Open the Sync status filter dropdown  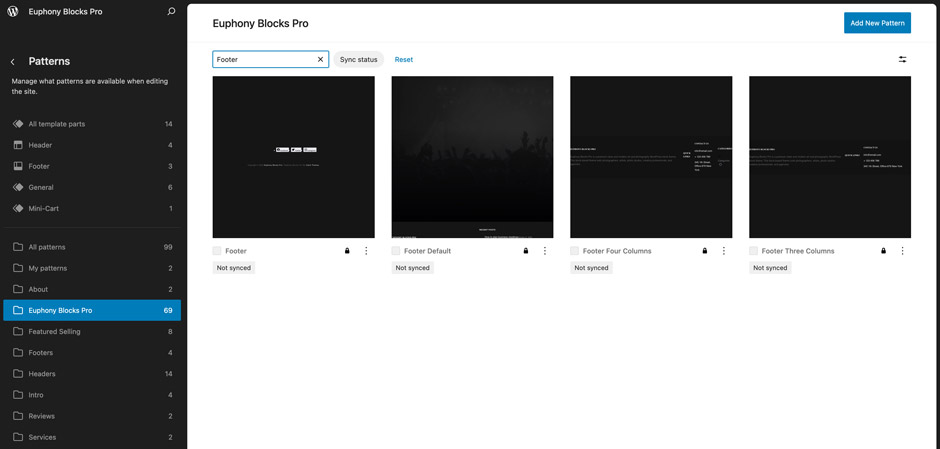(x=358, y=60)
